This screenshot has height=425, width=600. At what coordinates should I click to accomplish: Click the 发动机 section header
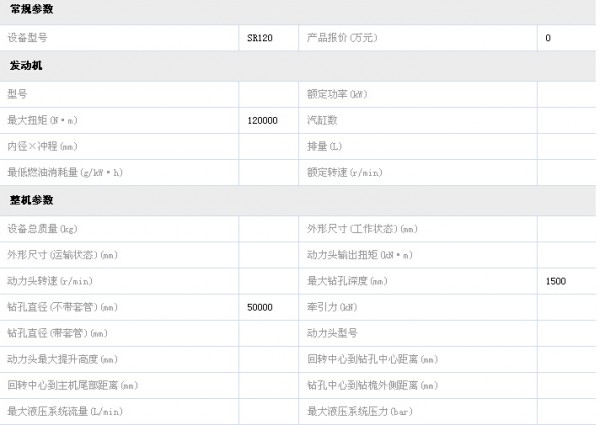tap(26, 66)
